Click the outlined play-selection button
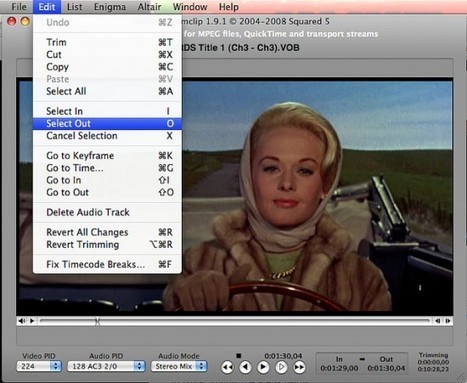 click(x=281, y=367)
